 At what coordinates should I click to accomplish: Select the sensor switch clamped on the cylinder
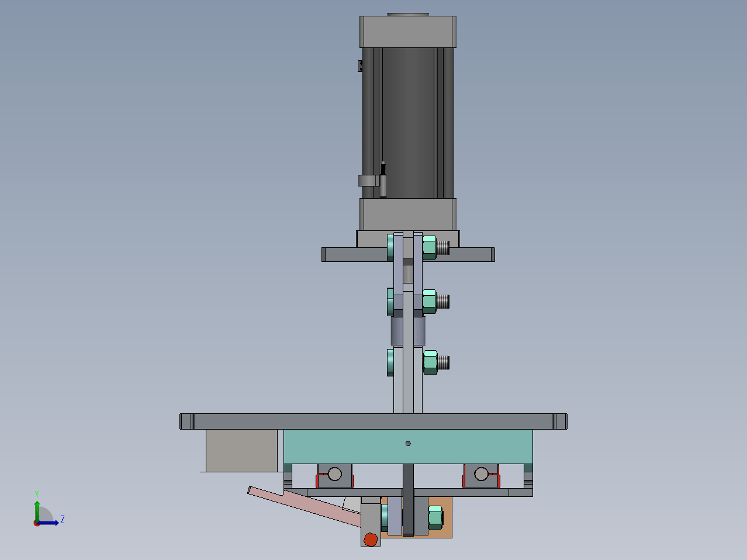coord(383,180)
